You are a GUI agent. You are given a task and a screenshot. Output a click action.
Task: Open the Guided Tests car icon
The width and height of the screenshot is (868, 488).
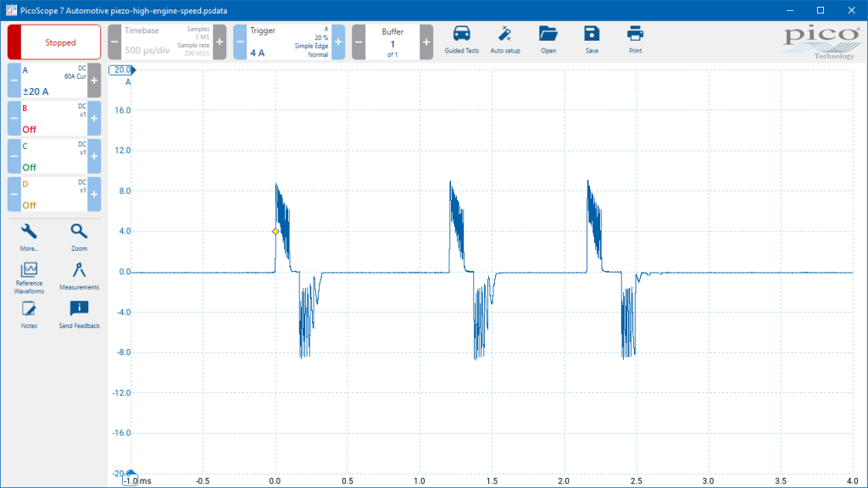tap(461, 40)
